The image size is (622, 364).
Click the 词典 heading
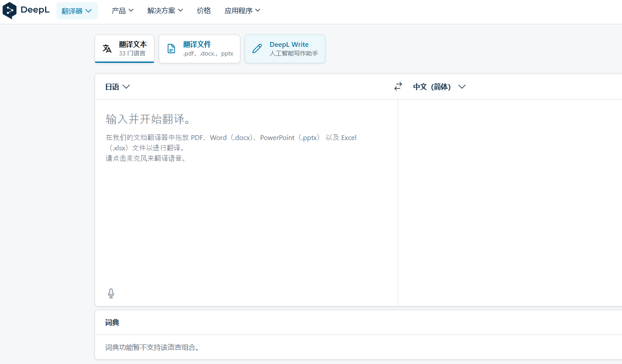tap(112, 322)
